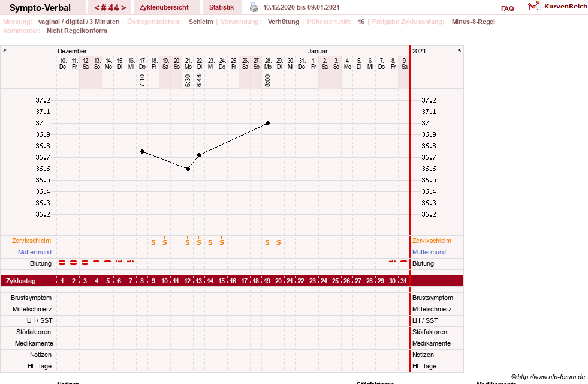Click the Notizen row label on left

click(x=41, y=355)
